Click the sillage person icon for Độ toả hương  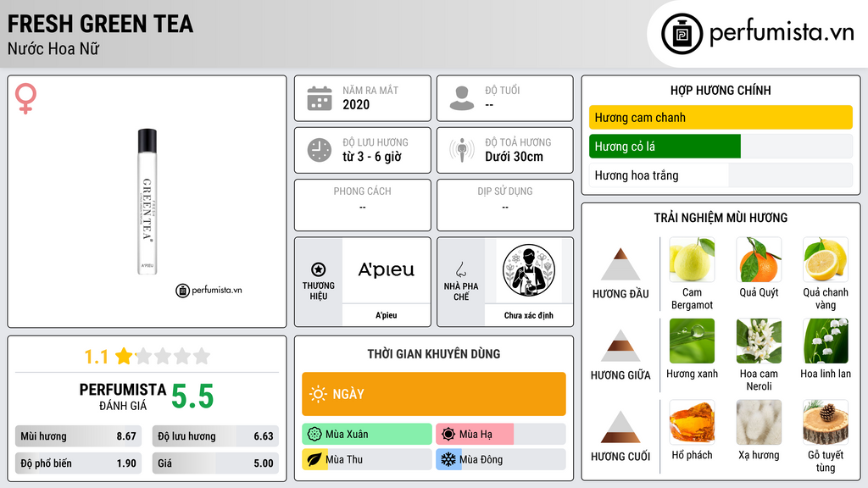[462, 150]
